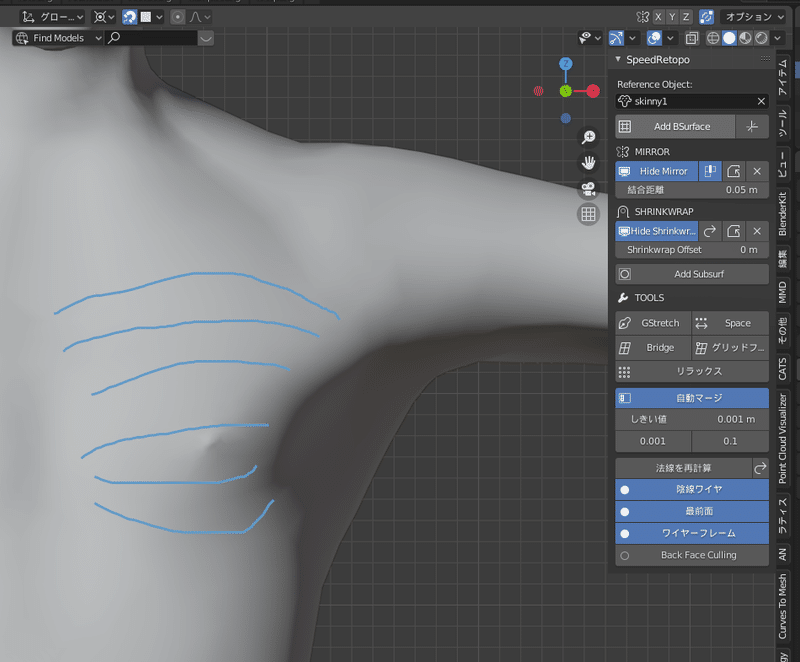The image size is (800, 662).
Task: Click the X-ray toggle icon in header
Action: coord(692,38)
